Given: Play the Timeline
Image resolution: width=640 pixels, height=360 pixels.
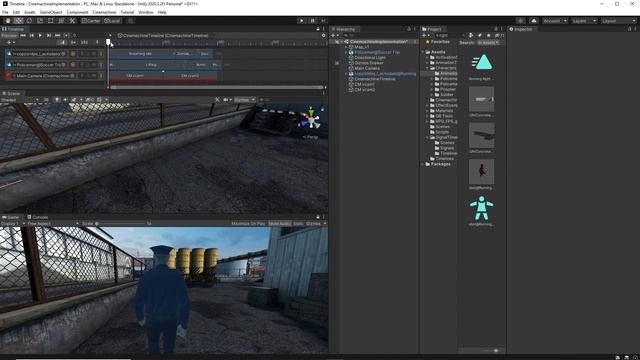Looking at the screenshot, I should click(x=40, y=36).
